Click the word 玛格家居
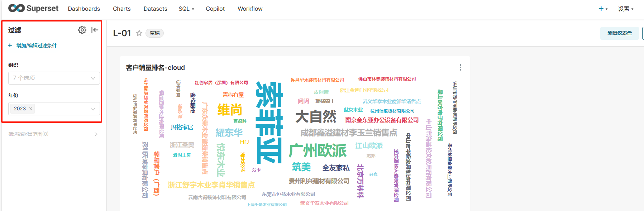 [182, 127]
